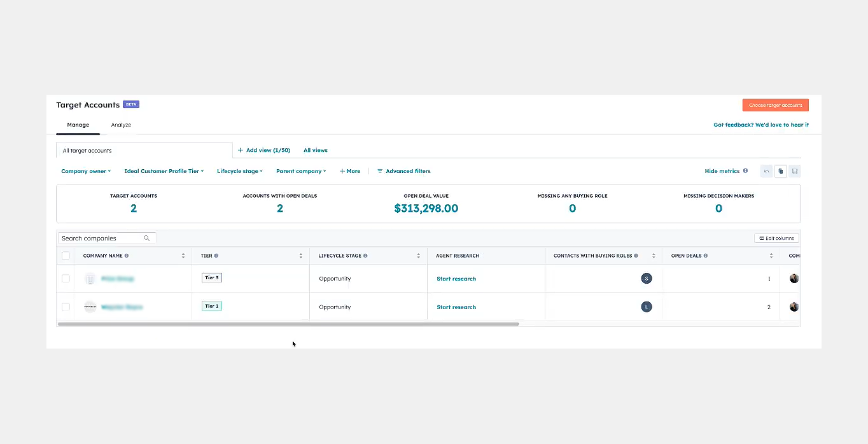Click the info icon next to Hide metrics

(745, 170)
